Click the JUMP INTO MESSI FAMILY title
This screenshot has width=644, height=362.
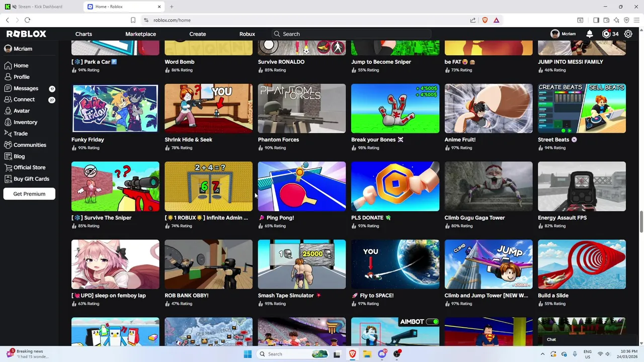pyautogui.click(x=571, y=62)
